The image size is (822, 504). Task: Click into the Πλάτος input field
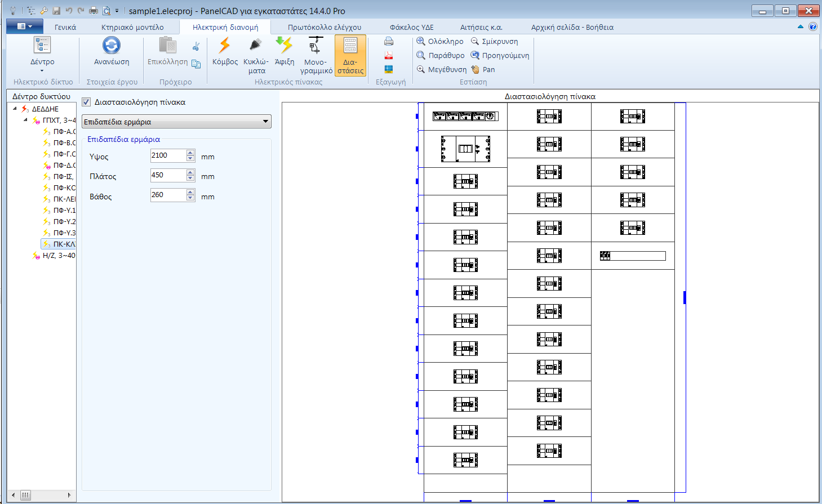(x=167, y=175)
